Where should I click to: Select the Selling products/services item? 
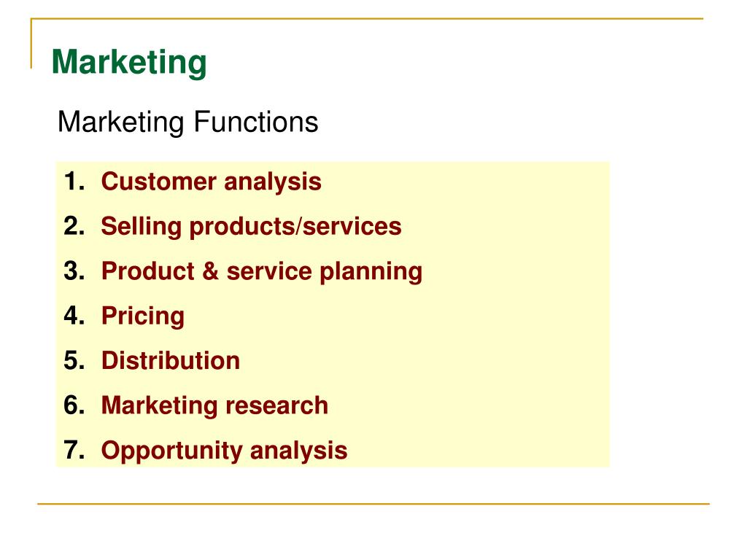(251, 226)
